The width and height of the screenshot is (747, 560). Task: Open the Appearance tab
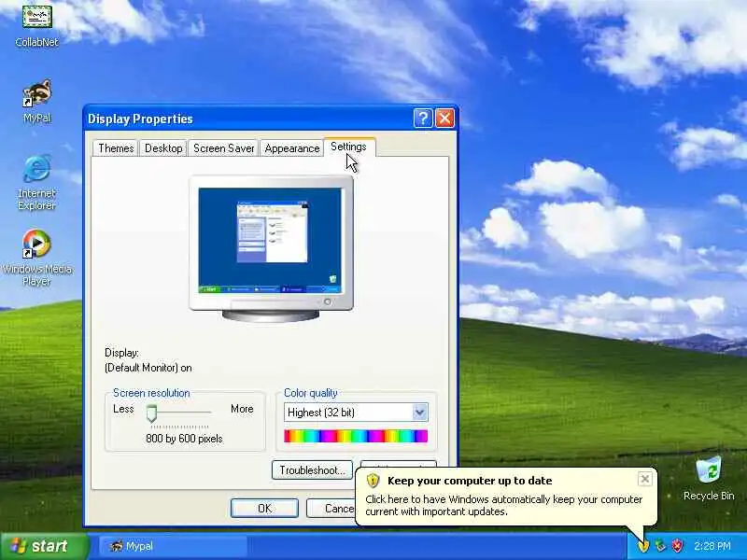point(292,148)
